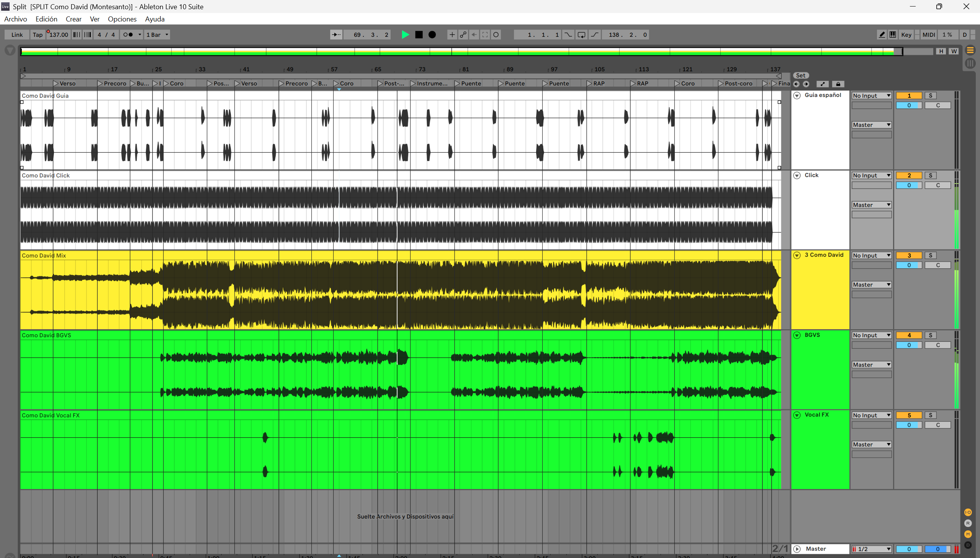The image size is (980, 558).
Task: Toggle Draw Mode pencil icon
Action: coord(882,34)
